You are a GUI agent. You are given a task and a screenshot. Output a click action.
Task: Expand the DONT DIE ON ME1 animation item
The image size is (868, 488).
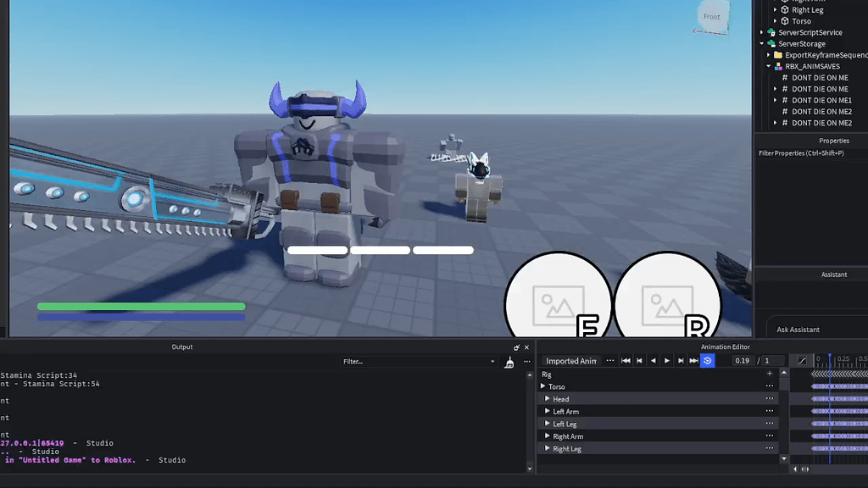coord(775,100)
